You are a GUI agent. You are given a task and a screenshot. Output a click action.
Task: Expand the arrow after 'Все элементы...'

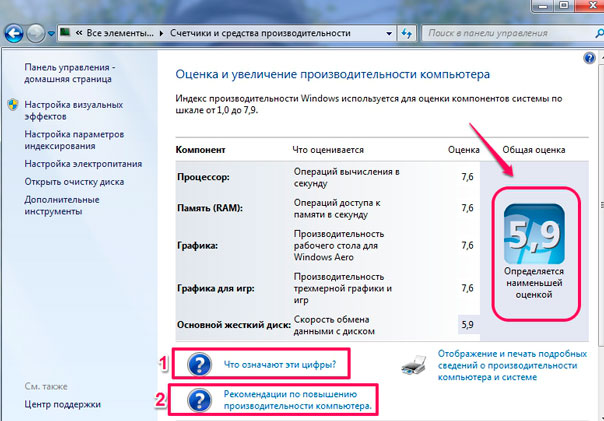[161, 34]
